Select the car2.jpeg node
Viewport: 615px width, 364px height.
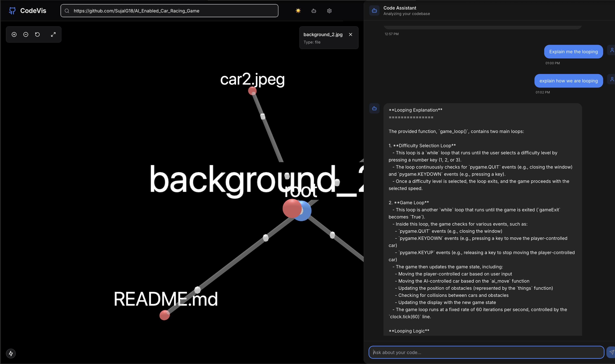(x=252, y=91)
